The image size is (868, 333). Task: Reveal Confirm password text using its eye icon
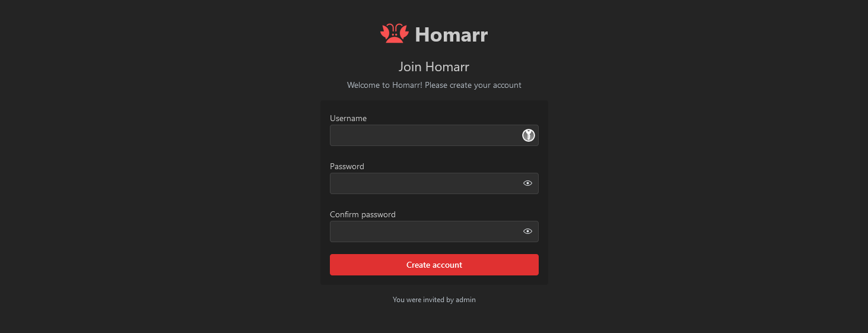pos(527,231)
